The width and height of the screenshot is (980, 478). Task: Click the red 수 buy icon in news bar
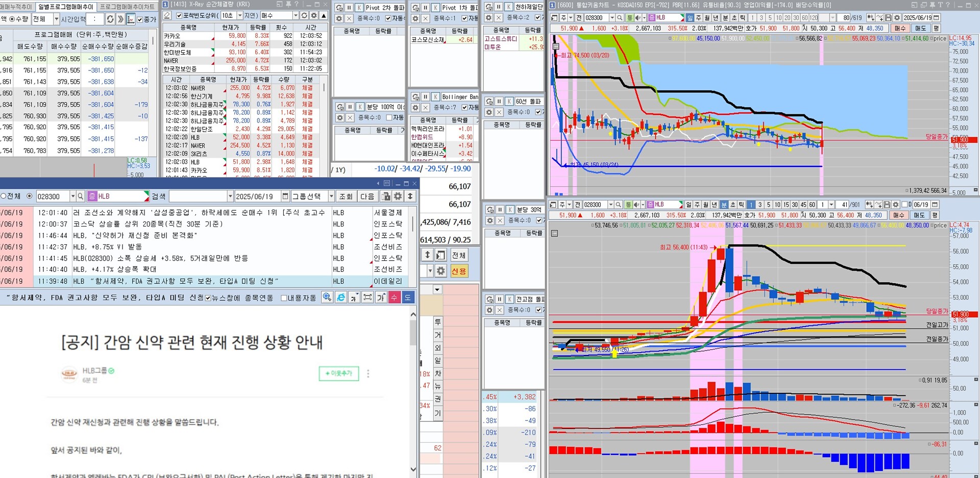point(394,297)
